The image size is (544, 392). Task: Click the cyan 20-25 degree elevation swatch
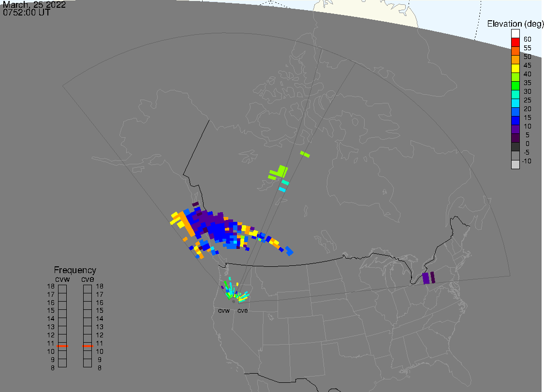(515, 103)
